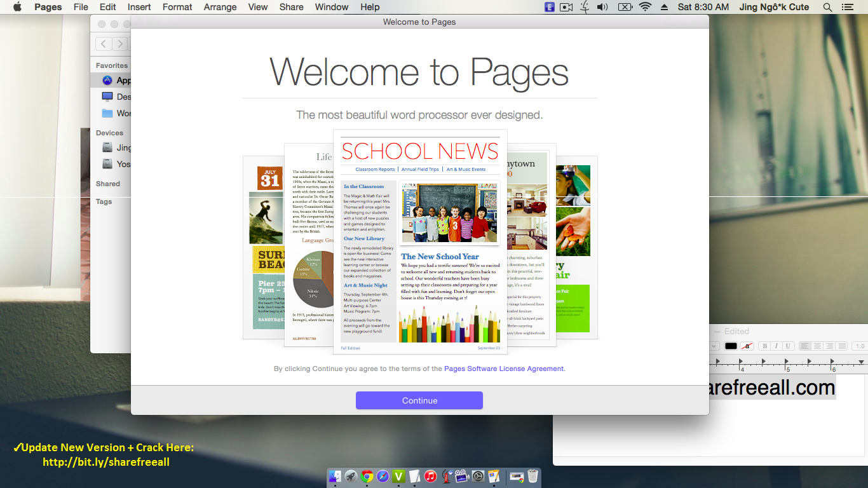Viewport: 868px width, 488px height.
Task: Click the Shared heading in Finder sidebar
Action: click(108, 184)
